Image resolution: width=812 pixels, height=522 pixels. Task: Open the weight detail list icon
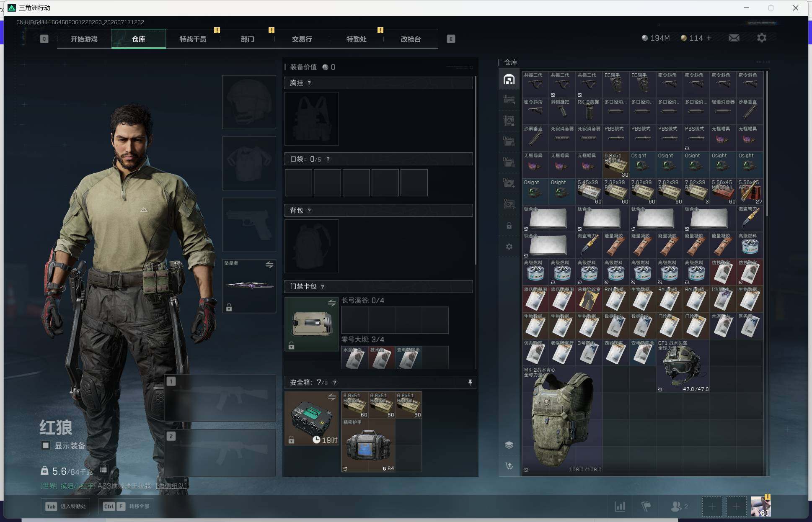tap(103, 470)
